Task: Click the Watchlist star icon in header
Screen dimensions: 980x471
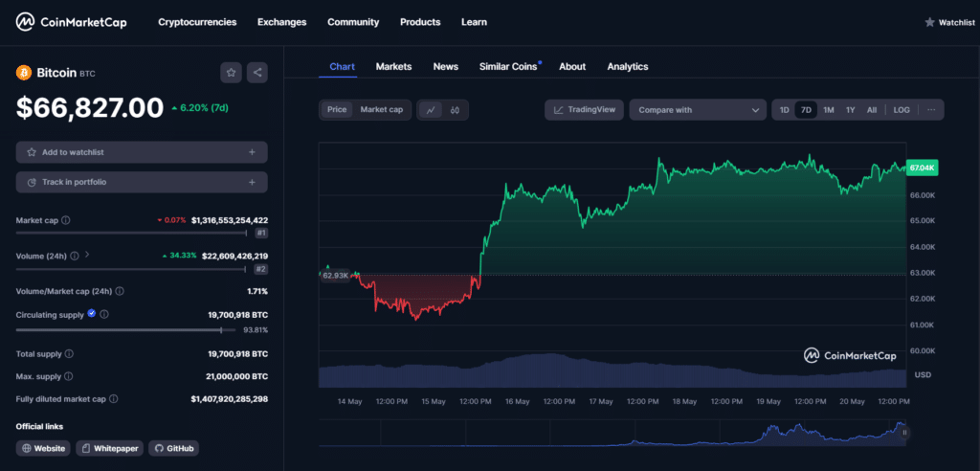Action: (x=929, y=23)
